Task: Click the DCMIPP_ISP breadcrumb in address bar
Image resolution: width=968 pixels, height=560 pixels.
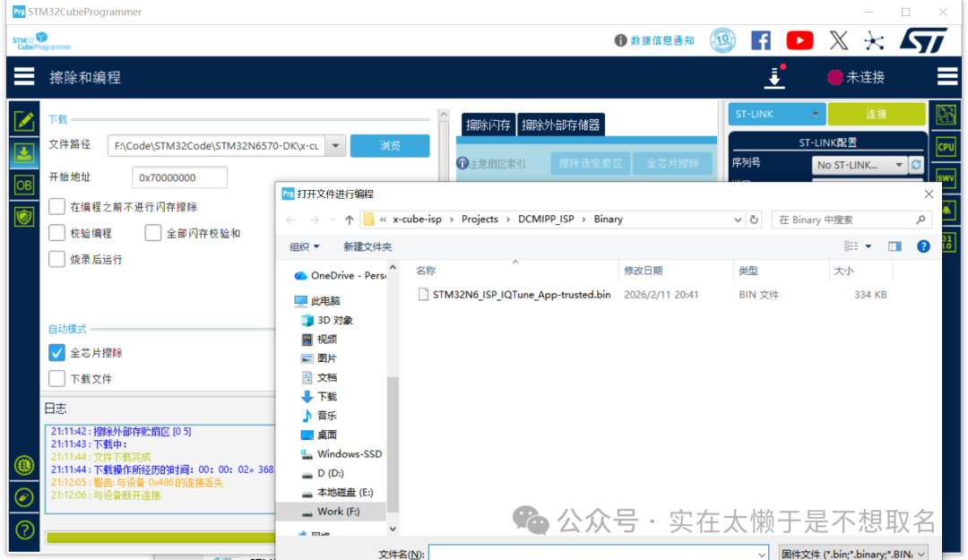Action: coord(546,220)
